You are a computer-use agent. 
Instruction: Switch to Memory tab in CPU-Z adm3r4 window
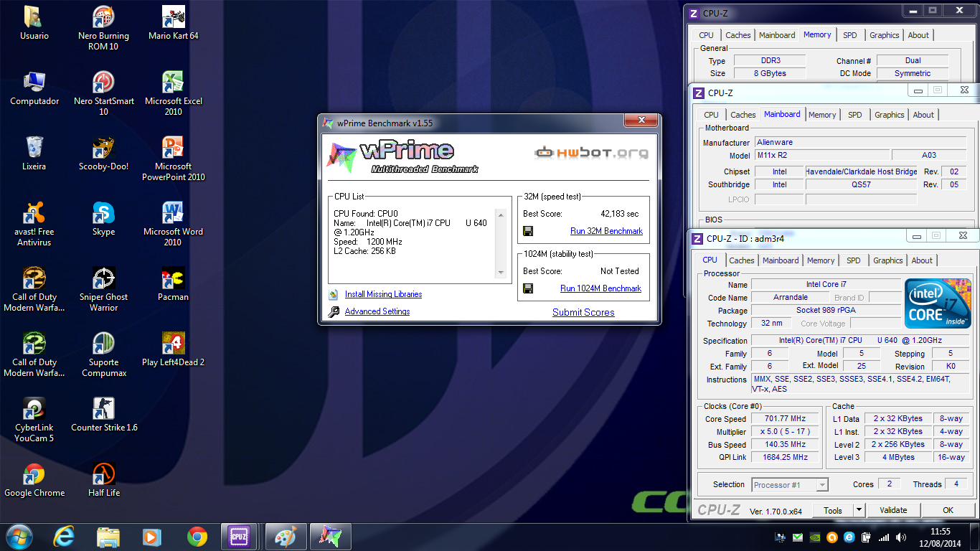821,260
